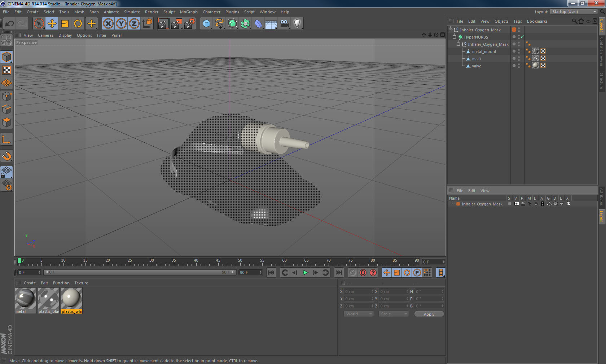Activate the Move tool in top toolbar
The image size is (606, 364).
pos(52,24)
